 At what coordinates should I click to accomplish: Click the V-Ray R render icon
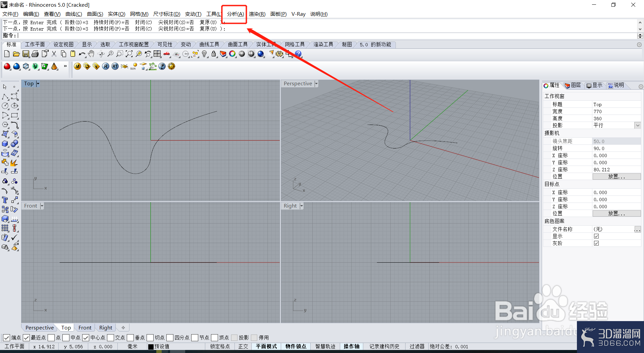(106, 66)
